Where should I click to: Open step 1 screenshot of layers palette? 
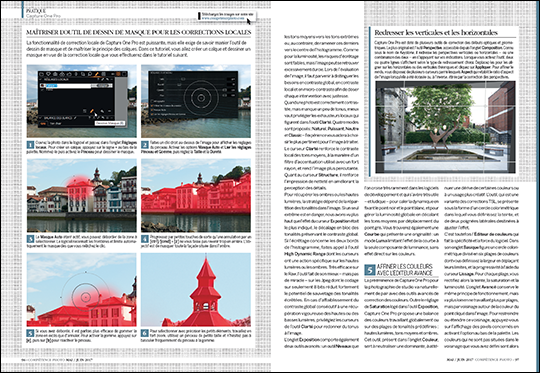coord(82,101)
